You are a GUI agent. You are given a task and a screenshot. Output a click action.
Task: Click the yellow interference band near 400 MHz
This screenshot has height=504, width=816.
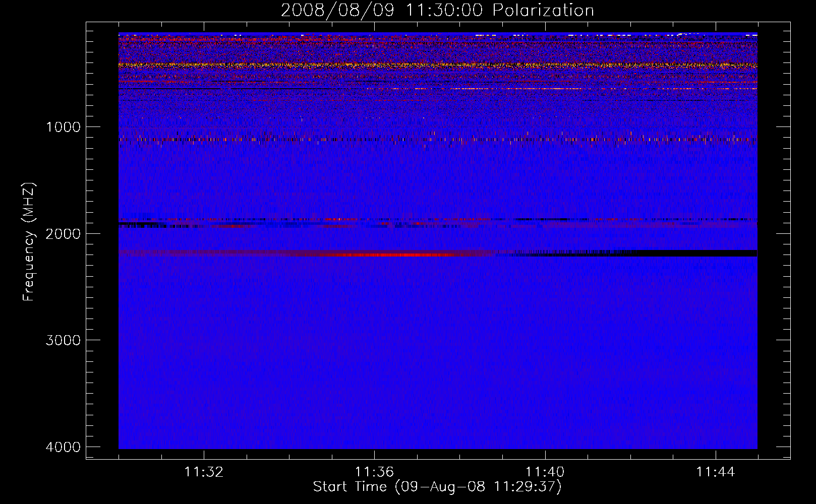click(438, 65)
